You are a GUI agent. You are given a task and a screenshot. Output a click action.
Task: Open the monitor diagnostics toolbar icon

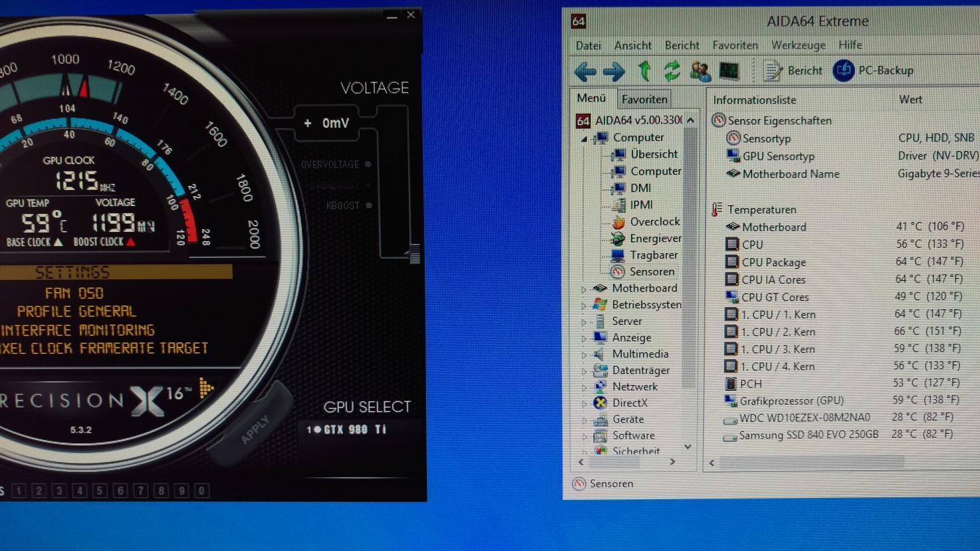729,70
